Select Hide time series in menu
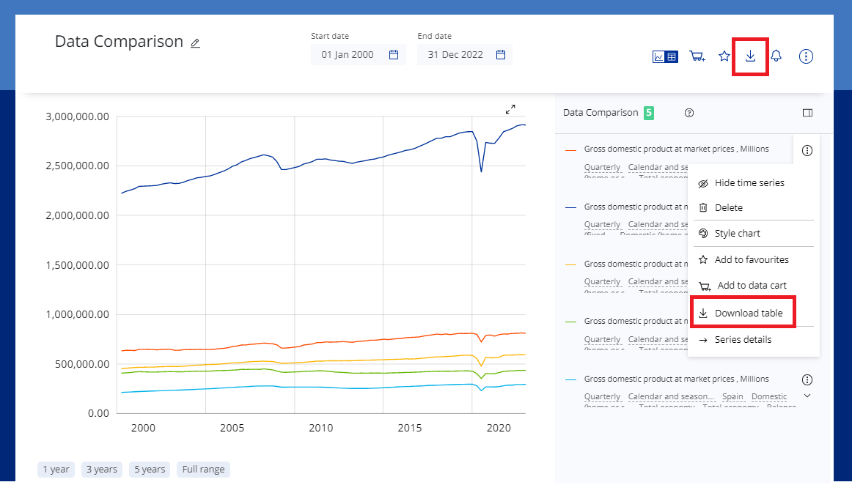 point(749,183)
